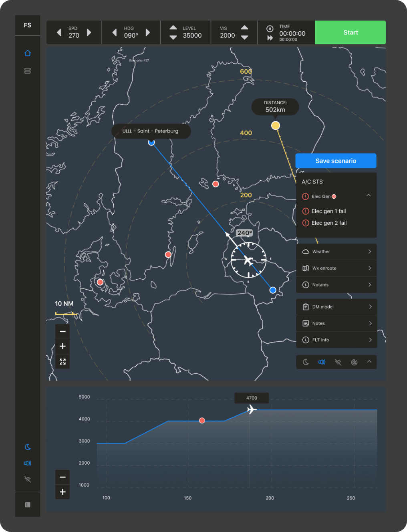Toggle connection-off icon in map toolbar
This screenshot has width=407, height=532.
point(338,362)
